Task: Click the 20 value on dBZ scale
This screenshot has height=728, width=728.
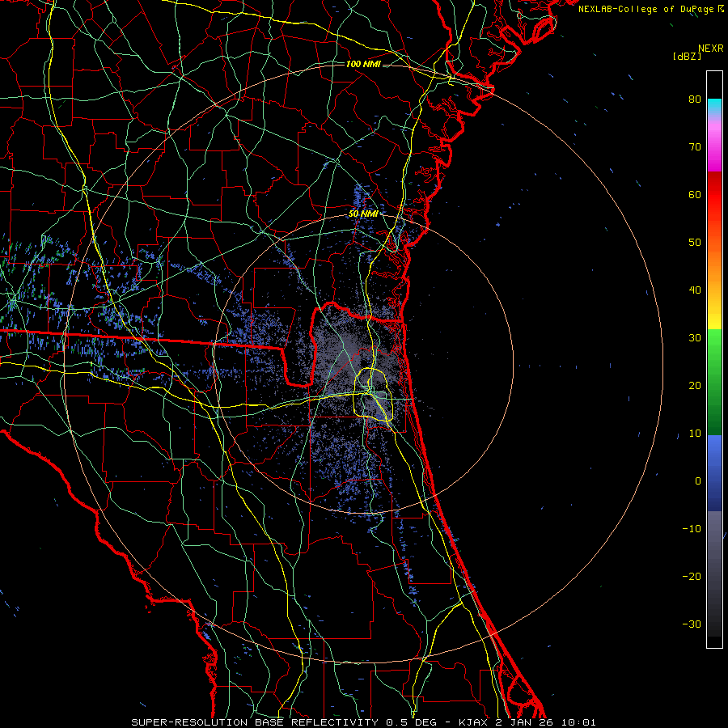Action: tap(695, 385)
